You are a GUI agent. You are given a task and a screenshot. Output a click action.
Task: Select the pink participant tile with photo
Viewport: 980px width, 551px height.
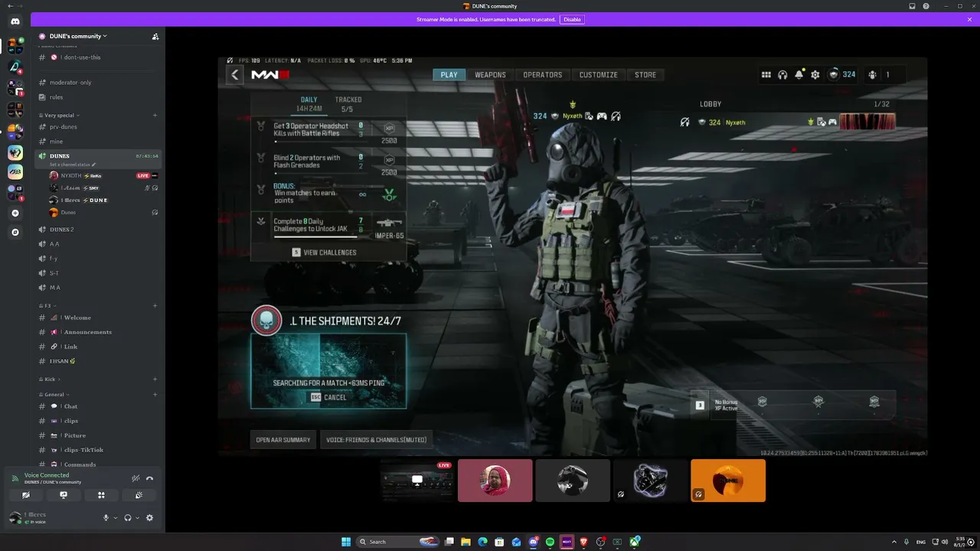(495, 481)
